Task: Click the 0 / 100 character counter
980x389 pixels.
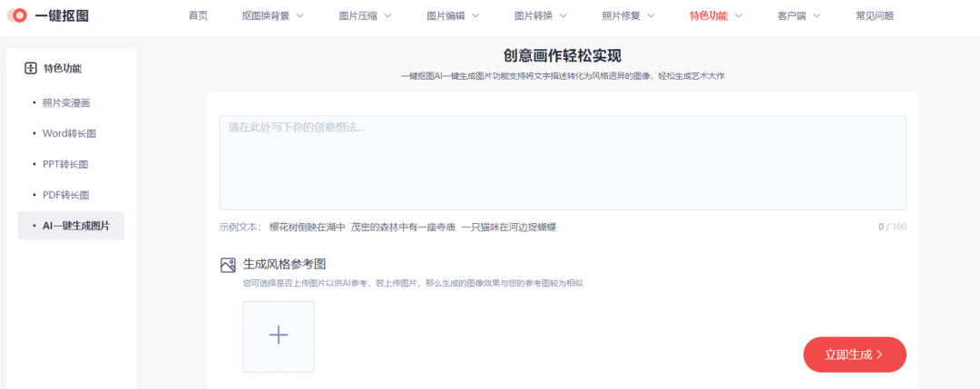Action: 892,228
